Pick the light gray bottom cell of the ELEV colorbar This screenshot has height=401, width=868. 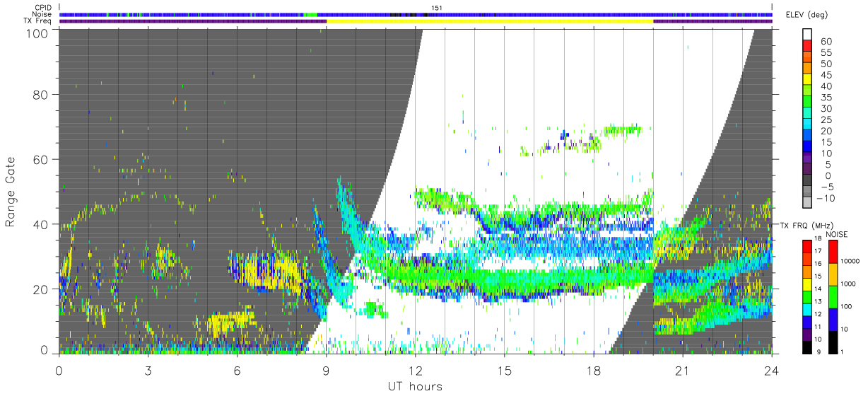pyautogui.click(x=808, y=203)
